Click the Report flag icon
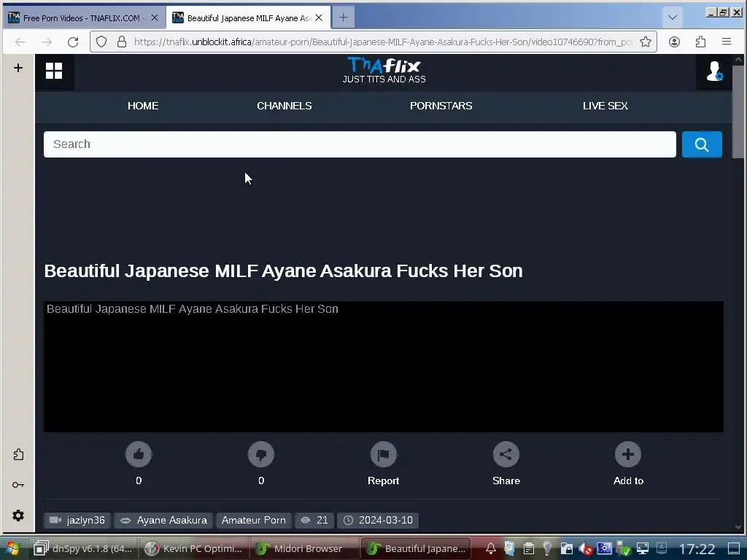747x560 pixels. [384, 454]
